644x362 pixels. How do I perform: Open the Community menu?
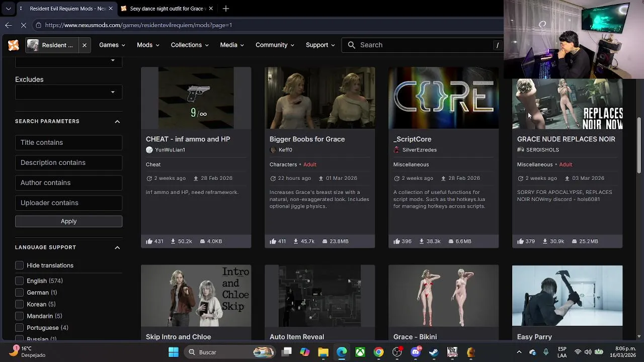point(275,45)
